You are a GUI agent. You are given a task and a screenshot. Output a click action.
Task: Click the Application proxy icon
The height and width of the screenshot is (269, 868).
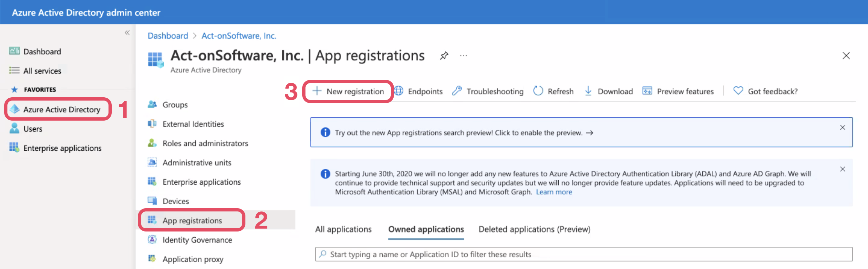[x=152, y=259]
